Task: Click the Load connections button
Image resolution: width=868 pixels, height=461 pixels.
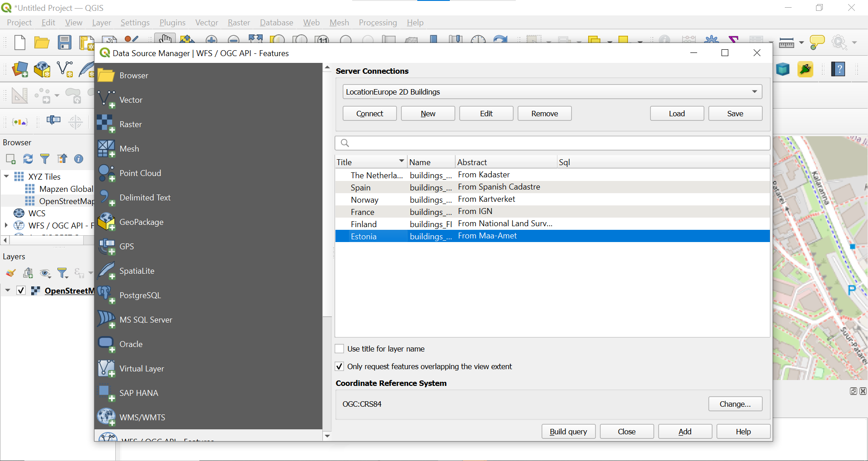Action: click(677, 114)
